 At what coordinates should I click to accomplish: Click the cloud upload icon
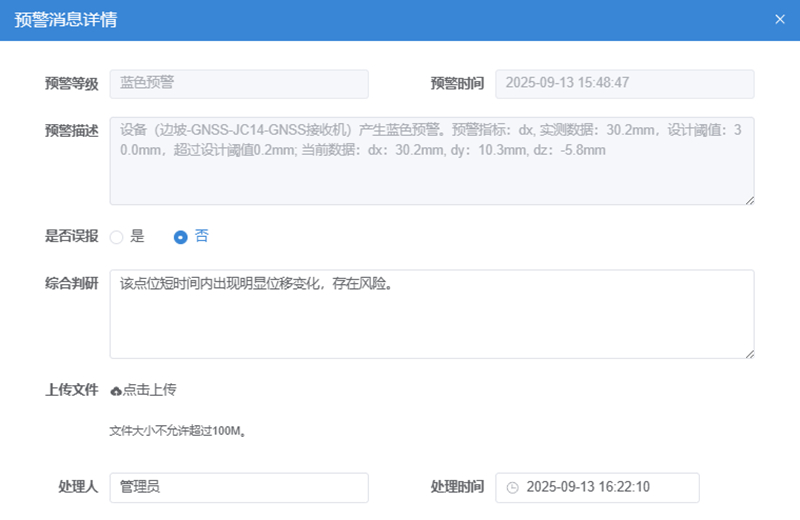116,390
